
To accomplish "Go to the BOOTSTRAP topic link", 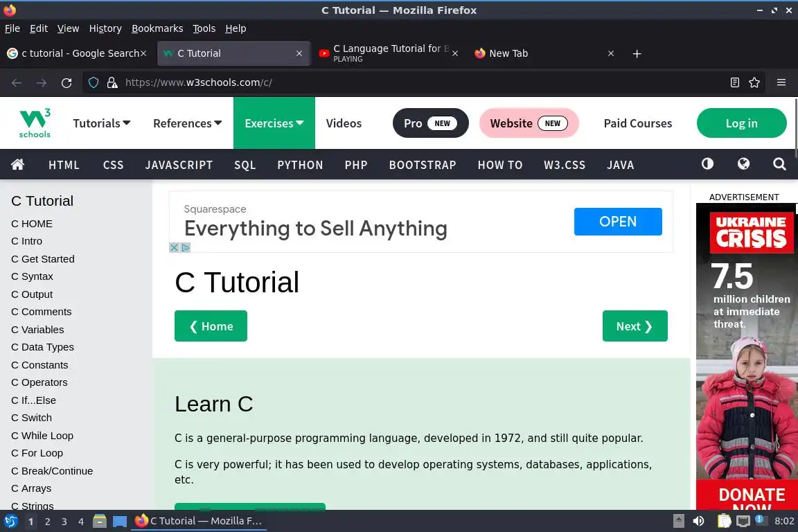I will click(423, 165).
